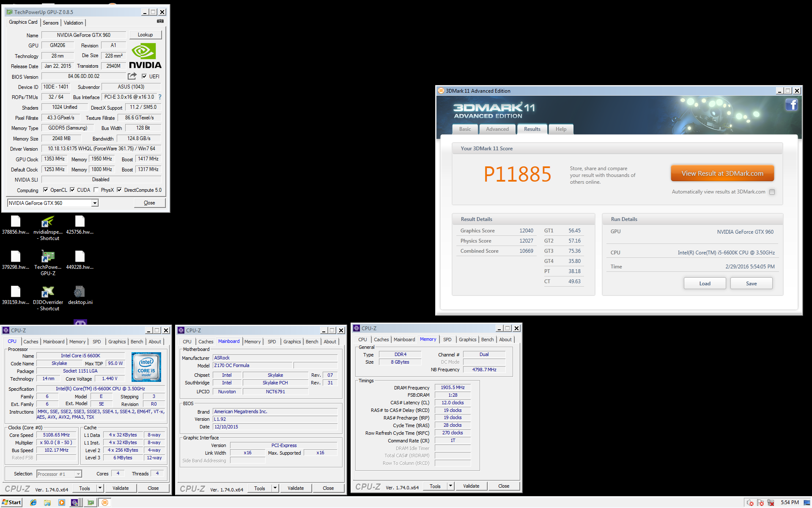Click the Core Speed value 5108.65 MHz
812x508 pixels.
[x=56, y=435]
